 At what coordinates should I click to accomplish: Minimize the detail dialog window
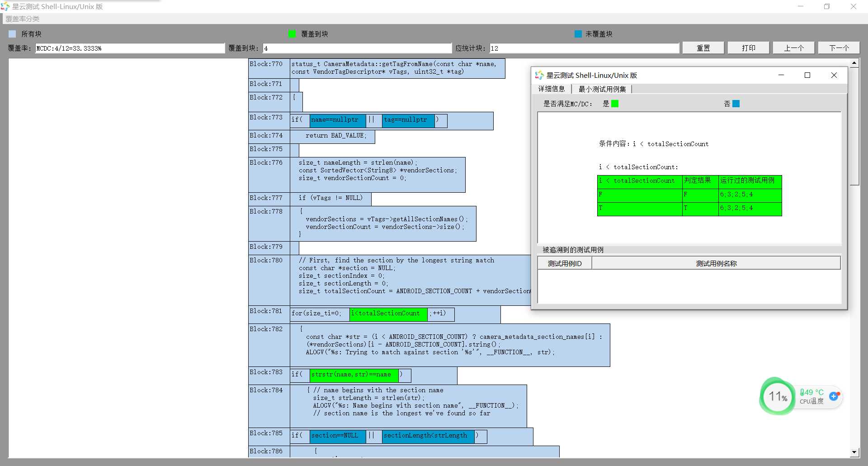click(781, 75)
